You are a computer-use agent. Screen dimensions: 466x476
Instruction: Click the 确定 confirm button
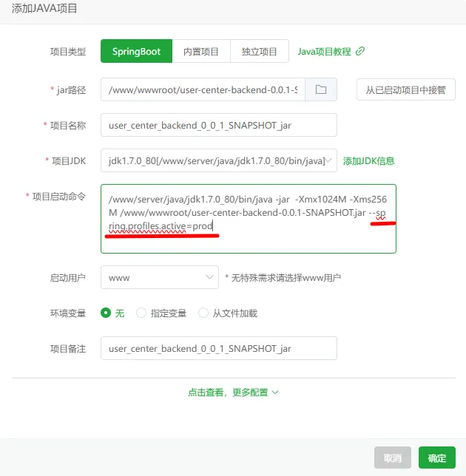[437, 458]
